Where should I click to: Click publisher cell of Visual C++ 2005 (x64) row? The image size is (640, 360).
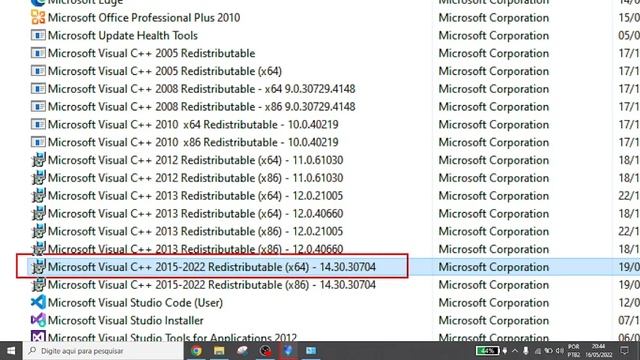point(494,71)
